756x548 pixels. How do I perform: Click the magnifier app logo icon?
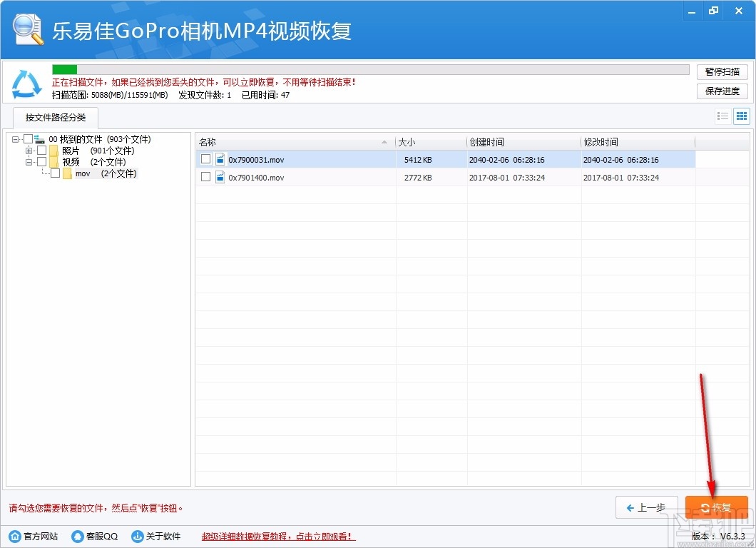pos(29,29)
